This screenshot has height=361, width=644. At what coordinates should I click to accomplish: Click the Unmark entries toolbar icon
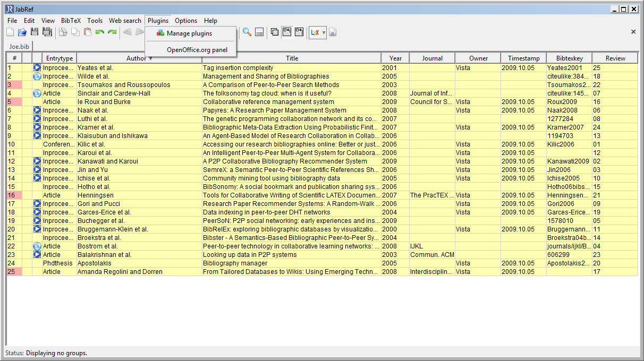pos(299,32)
